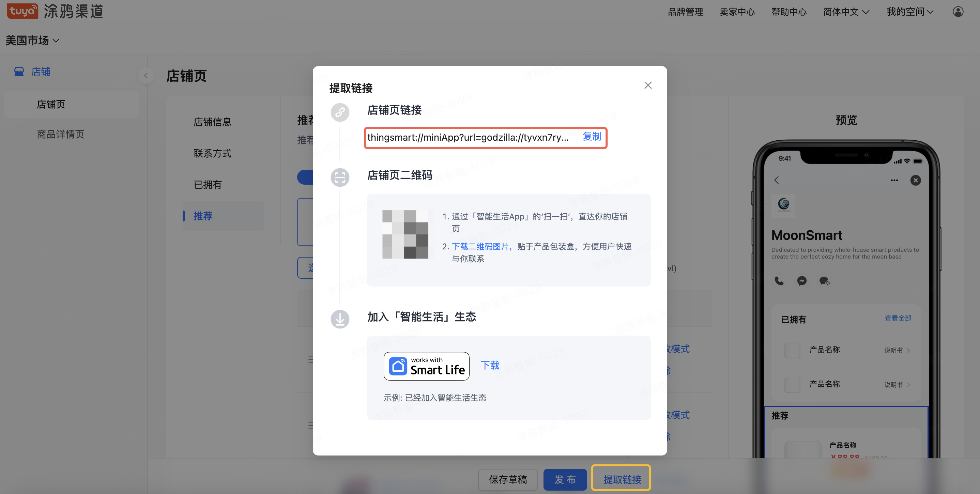
Task: Open the 简体中文 language dropdown
Action: [846, 11]
